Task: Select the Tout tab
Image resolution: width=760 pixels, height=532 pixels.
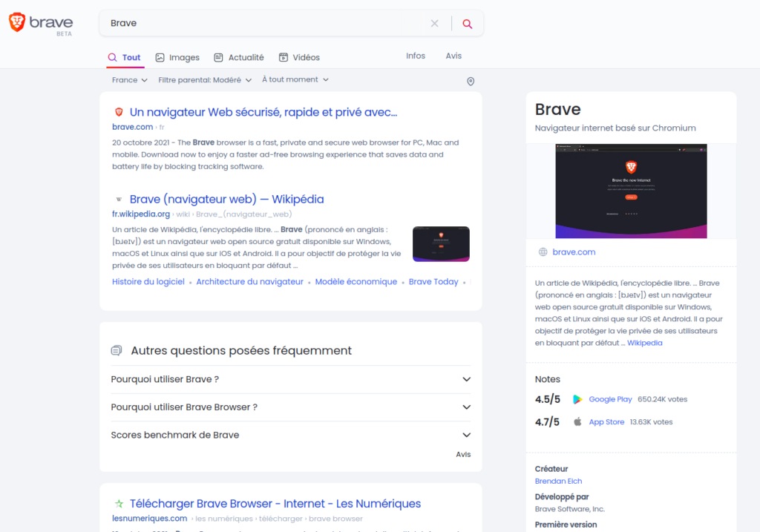Action: 125,57
